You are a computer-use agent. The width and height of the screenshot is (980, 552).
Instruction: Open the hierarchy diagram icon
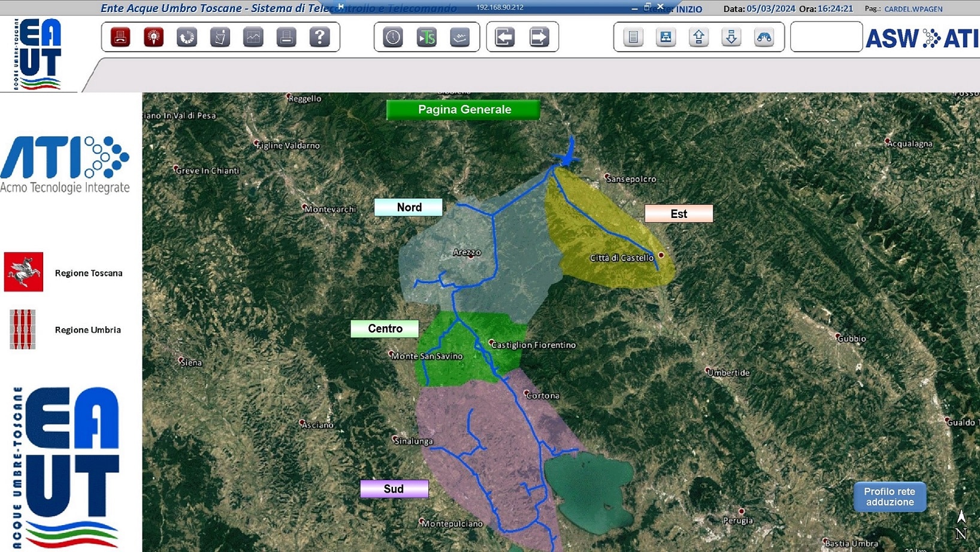pos(666,37)
